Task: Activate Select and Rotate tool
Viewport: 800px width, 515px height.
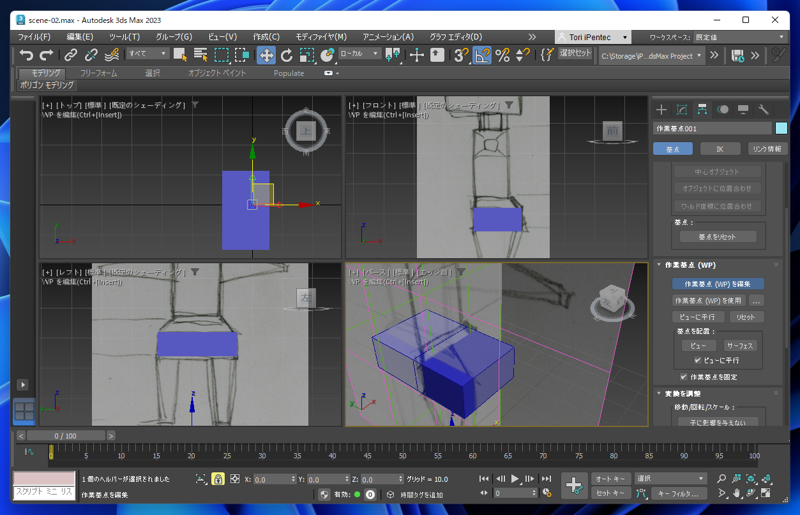Action: click(287, 55)
